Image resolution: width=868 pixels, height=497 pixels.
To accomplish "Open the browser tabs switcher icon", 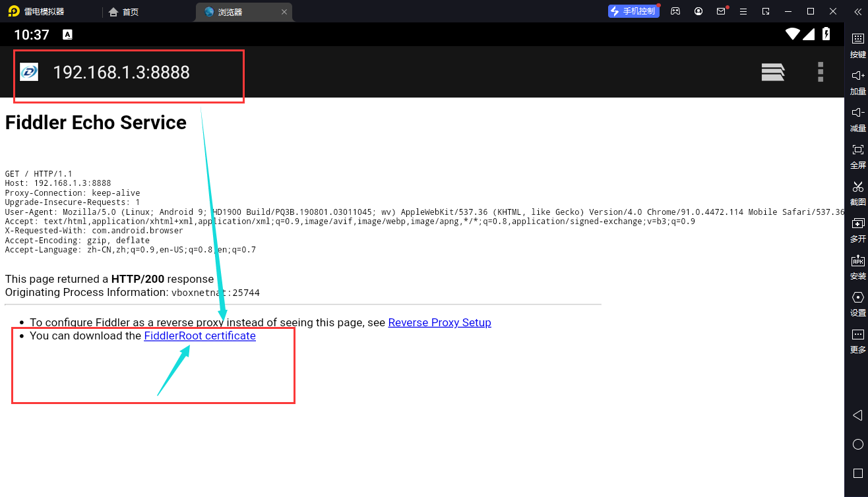I will (x=773, y=72).
